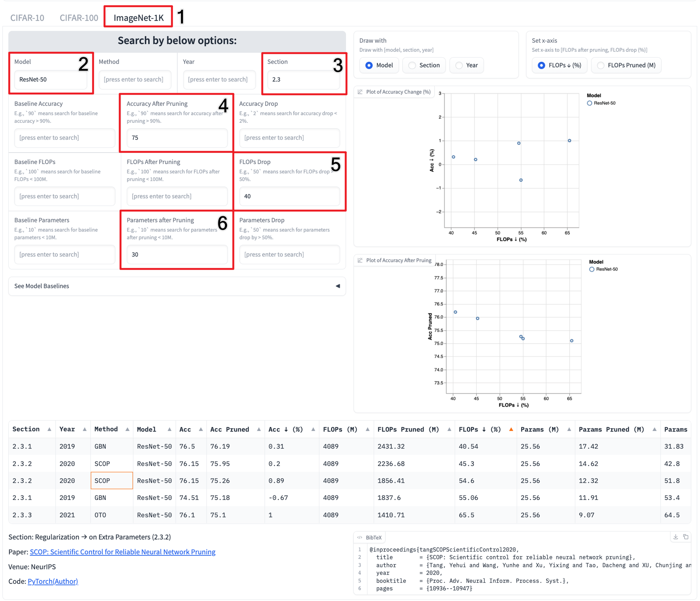Click the ResNet-50 legend marker in accuracy change plot

click(x=589, y=103)
